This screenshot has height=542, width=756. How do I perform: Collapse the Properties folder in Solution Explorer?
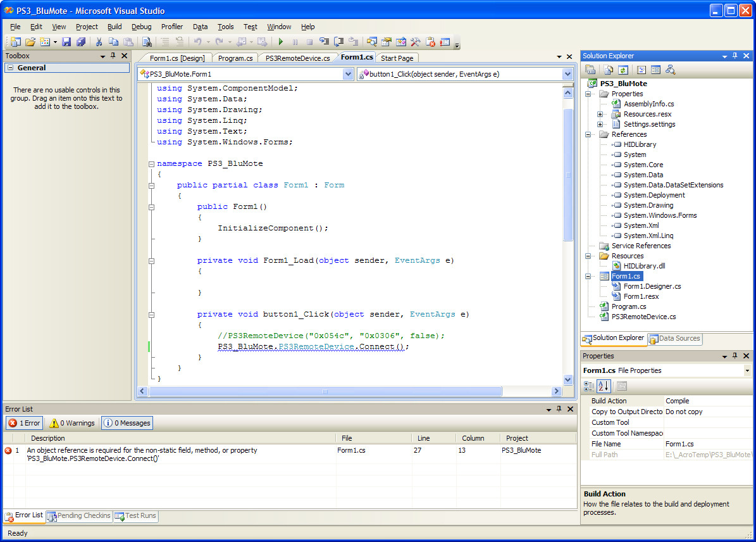(588, 94)
